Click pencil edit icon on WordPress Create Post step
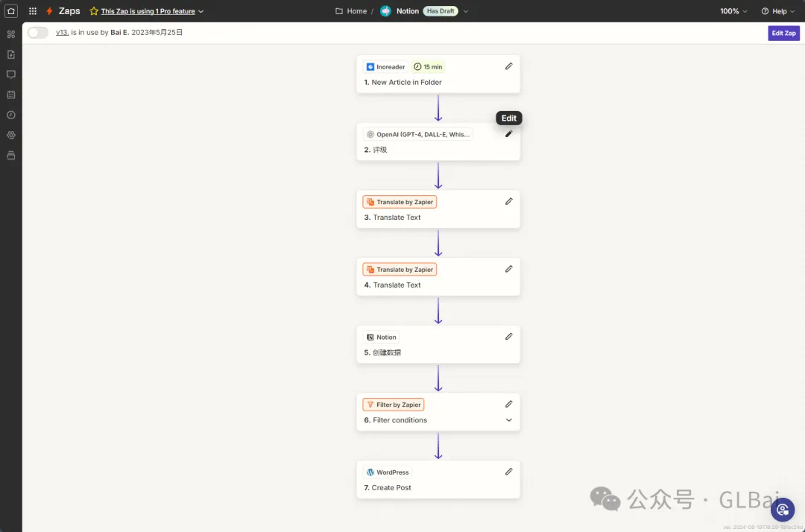The width and height of the screenshot is (805, 532). 509,472
